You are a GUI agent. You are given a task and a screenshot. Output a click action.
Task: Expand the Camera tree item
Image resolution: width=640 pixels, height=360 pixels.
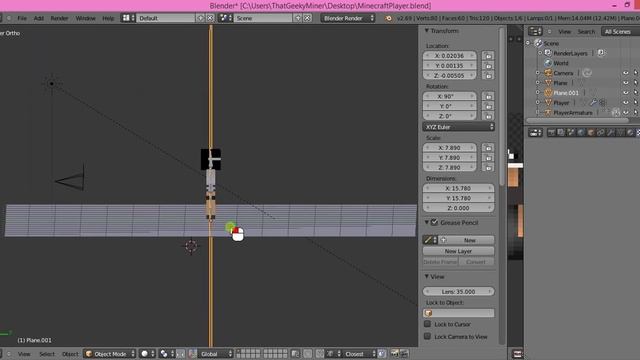point(538,73)
